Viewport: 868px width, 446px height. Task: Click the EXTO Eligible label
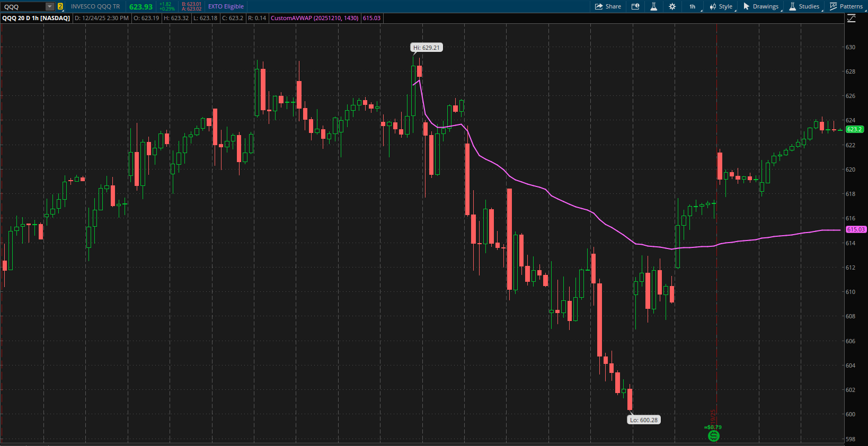(x=226, y=6)
